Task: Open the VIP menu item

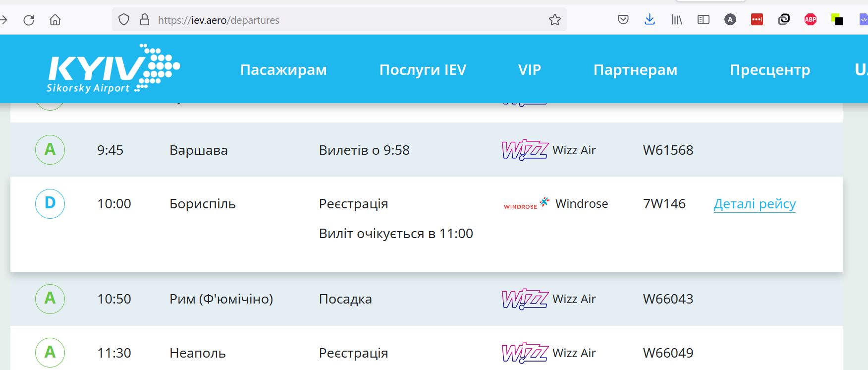Action: [x=530, y=70]
